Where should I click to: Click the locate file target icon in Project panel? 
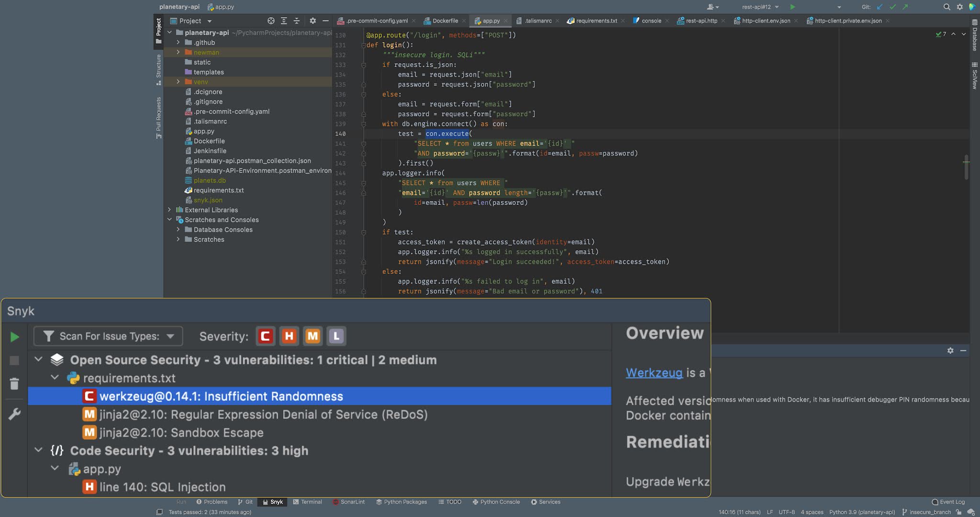(271, 21)
